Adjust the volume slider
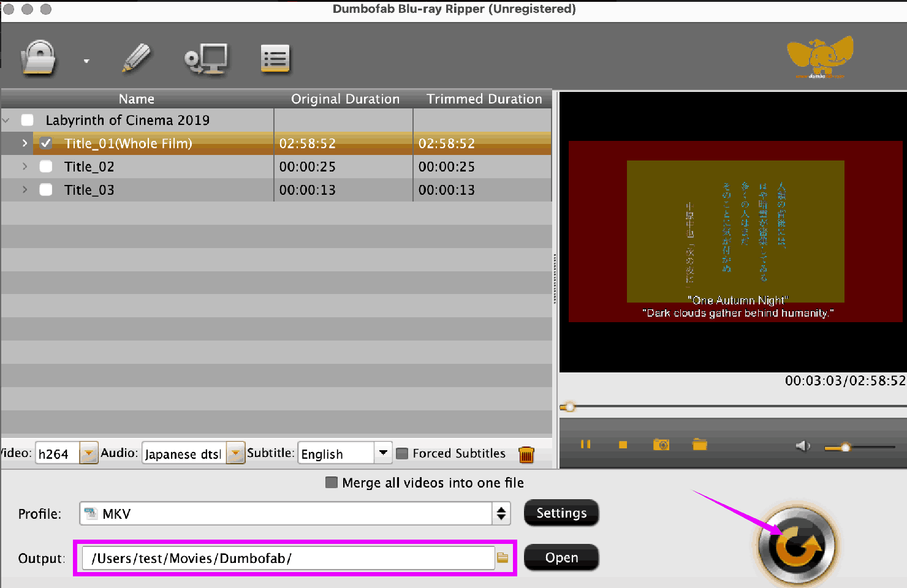Screen dimensions: 907x588 point(846,448)
